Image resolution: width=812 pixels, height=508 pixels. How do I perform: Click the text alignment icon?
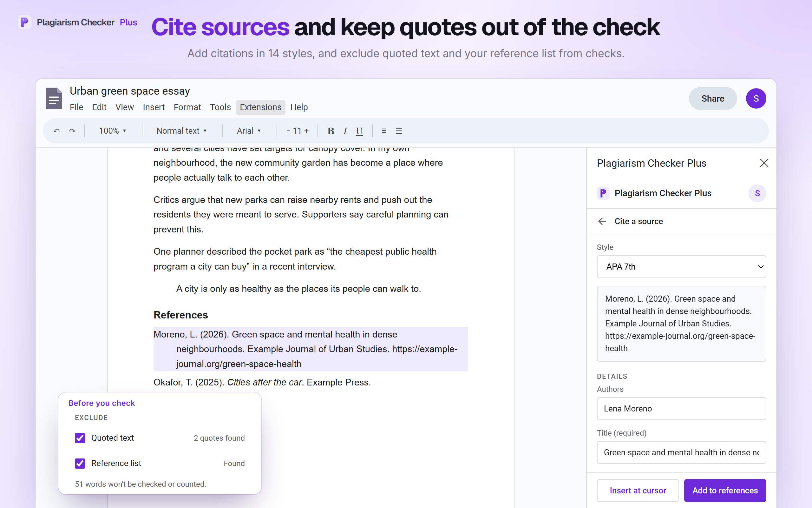tap(383, 131)
